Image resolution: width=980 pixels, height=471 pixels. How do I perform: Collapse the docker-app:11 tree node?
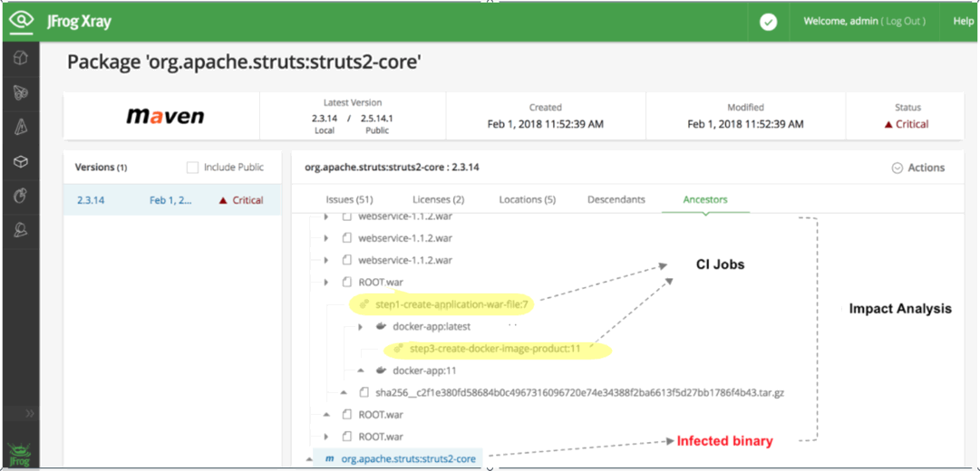pyautogui.click(x=361, y=370)
